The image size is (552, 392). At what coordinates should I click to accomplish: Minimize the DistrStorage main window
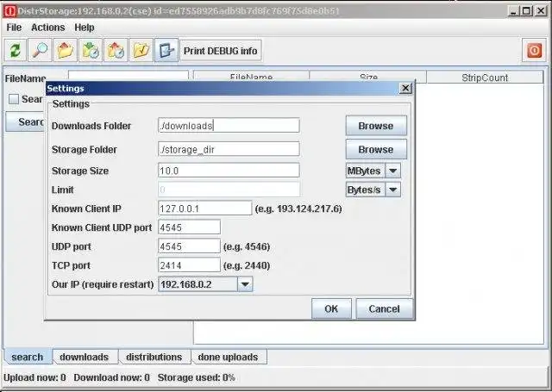point(514,11)
